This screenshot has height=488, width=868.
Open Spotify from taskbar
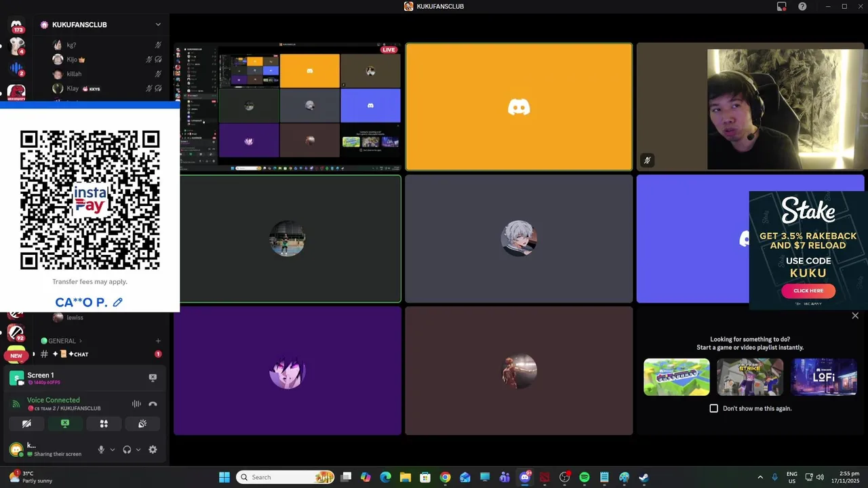coord(585,477)
